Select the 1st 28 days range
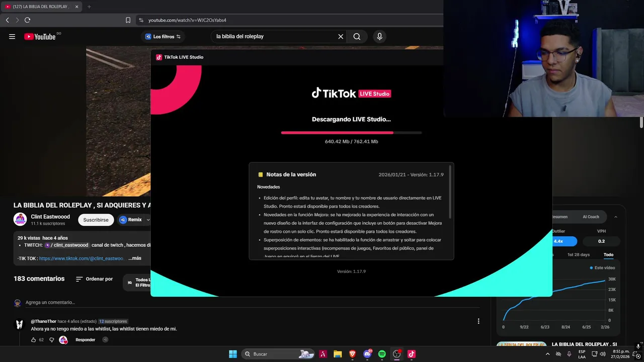The width and height of the screenshot is (644, 362). (579, 255)
